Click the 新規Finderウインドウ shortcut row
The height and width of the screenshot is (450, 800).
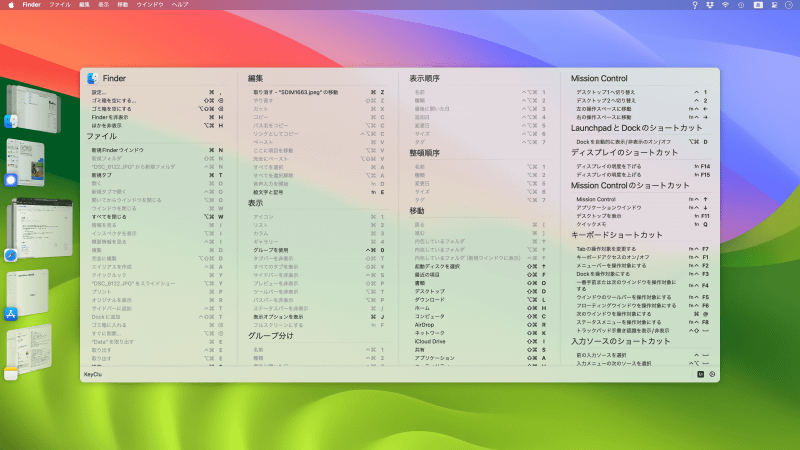point(157,150)
